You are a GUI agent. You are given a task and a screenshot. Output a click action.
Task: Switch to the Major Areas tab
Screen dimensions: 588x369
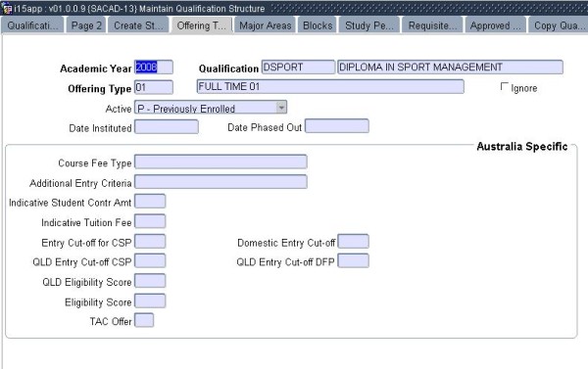click(x=266, y=25)
